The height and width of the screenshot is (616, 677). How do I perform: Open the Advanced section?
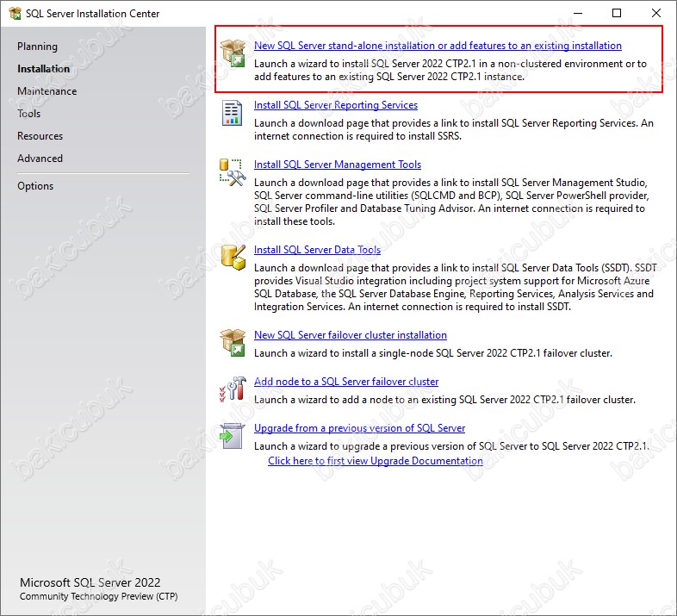tap(40, 159)
